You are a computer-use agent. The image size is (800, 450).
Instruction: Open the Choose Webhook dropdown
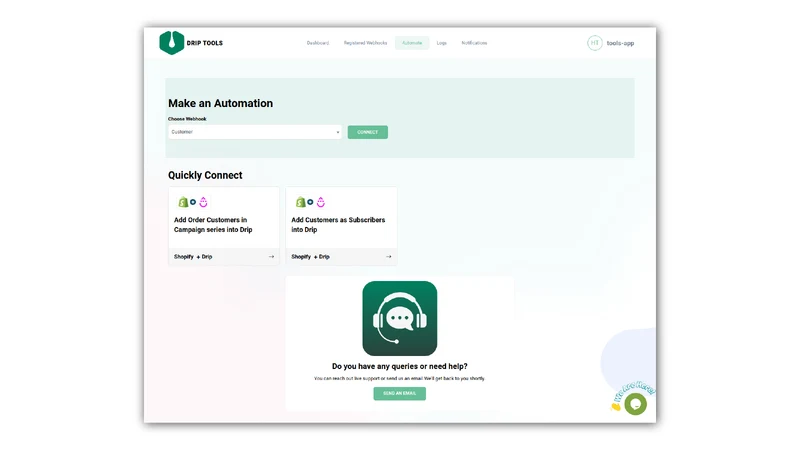[x=255, y=132]
